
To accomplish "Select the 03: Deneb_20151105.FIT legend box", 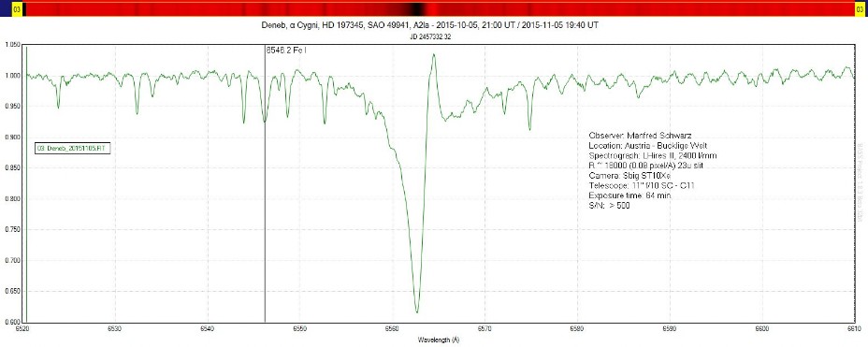I will click(69, 149).
